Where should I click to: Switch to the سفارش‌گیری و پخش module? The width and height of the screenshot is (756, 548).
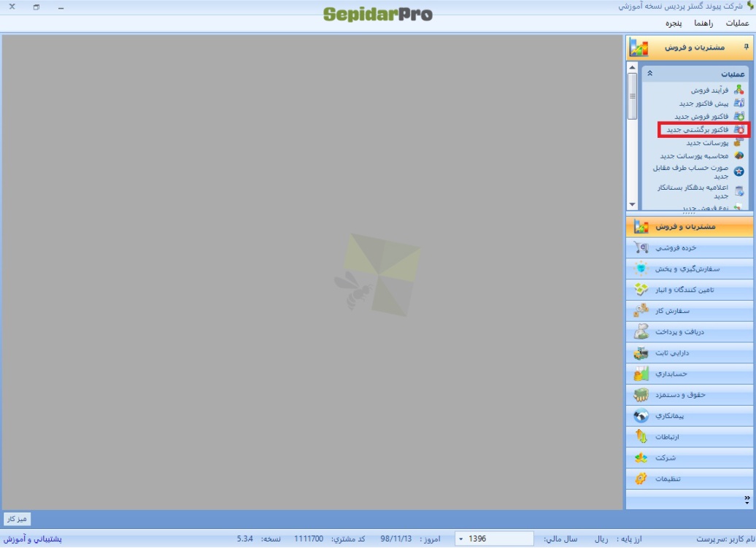pos(690,269)
